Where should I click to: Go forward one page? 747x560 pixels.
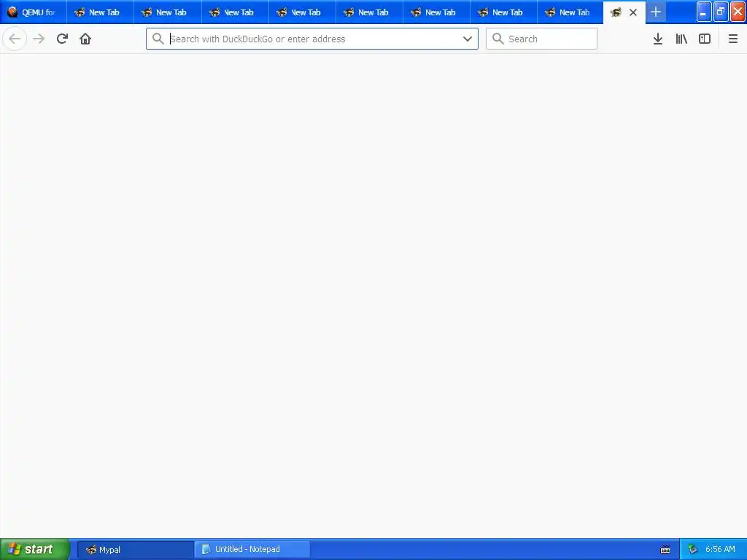pyautogui.click(x=39, y=39)
